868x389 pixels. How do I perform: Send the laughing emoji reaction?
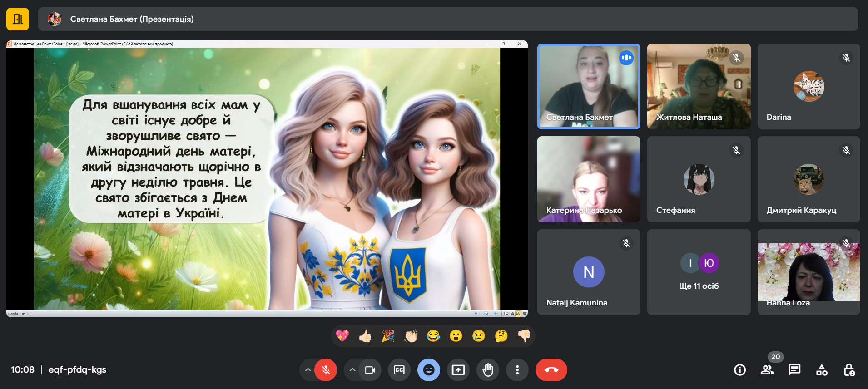coord(433,336)
